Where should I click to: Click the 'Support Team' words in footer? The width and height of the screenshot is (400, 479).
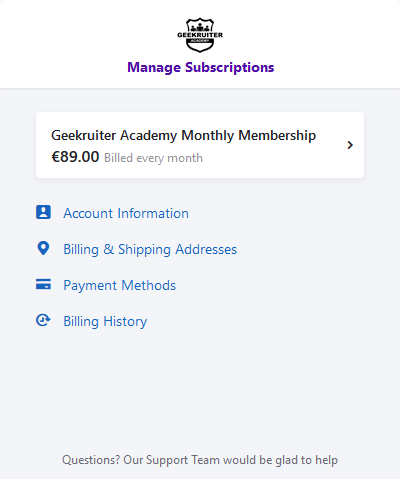(182, 460)
